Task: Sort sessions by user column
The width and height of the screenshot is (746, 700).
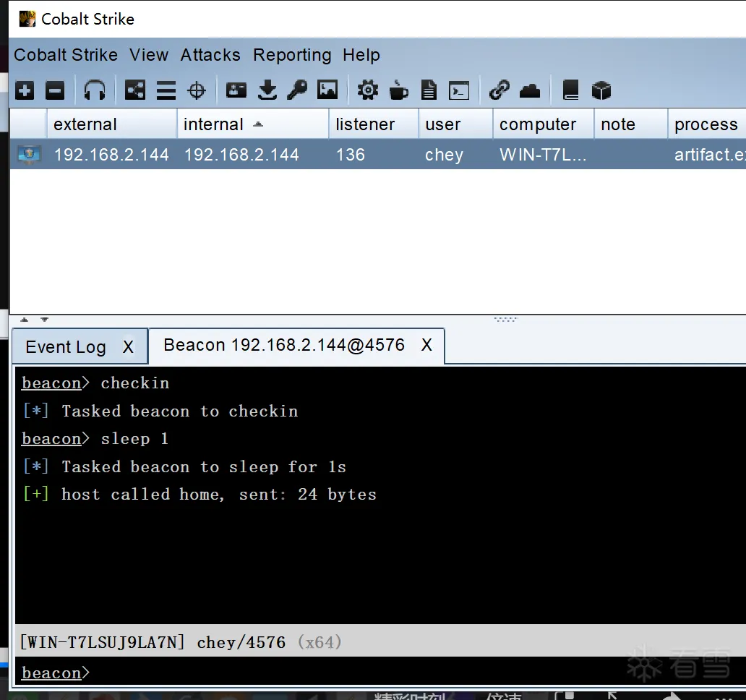Action: (456, 124)
